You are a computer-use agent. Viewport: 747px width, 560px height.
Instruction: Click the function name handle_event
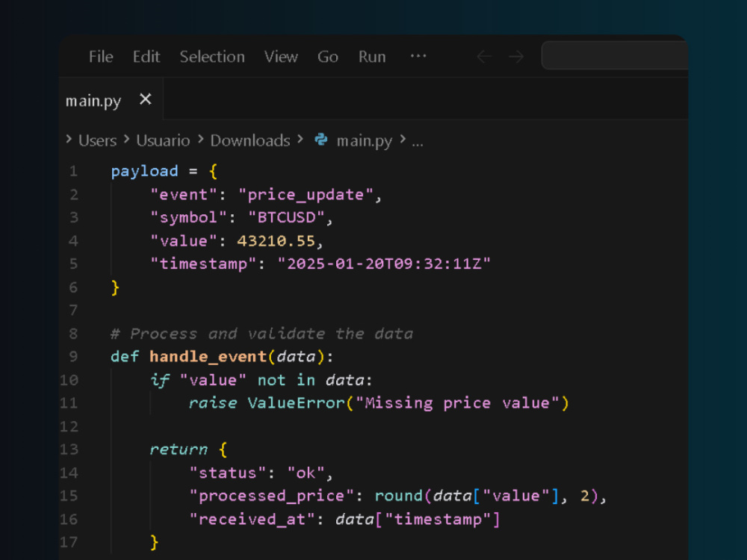208,357
